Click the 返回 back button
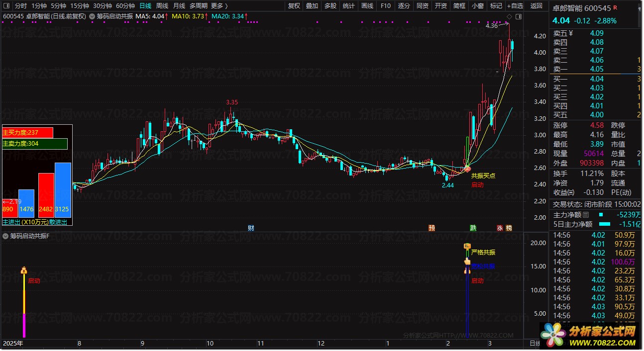Screen dimensions: 644x351 (537, 6)
